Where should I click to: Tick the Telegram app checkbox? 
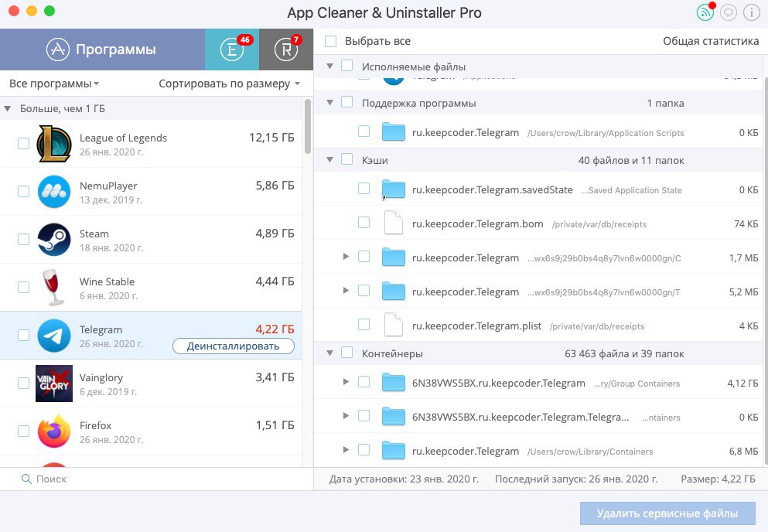23,336
